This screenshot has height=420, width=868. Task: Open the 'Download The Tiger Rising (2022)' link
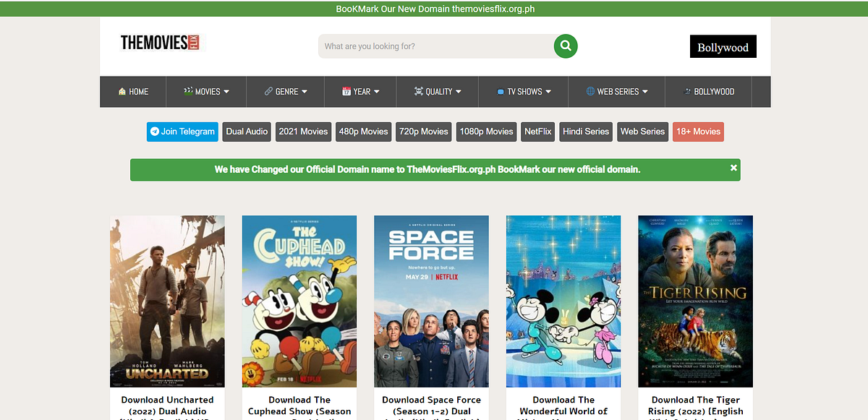click(x=695, y=406)
